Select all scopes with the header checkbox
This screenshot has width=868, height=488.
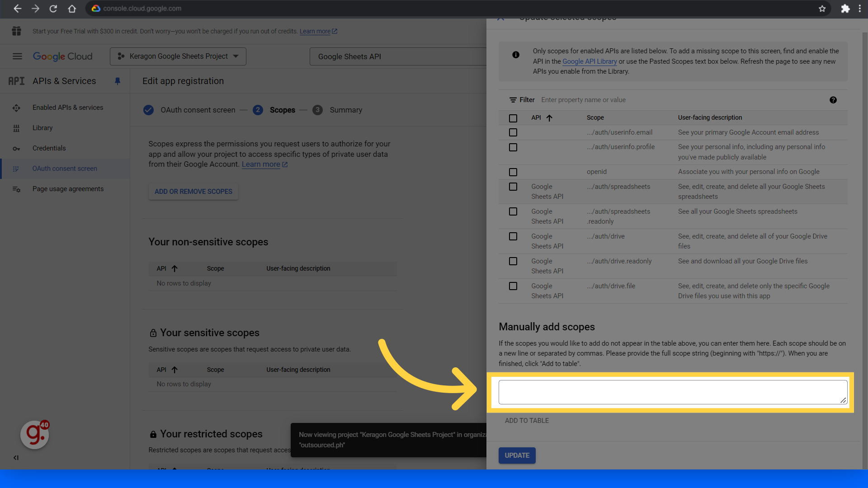tap(513, 118)
